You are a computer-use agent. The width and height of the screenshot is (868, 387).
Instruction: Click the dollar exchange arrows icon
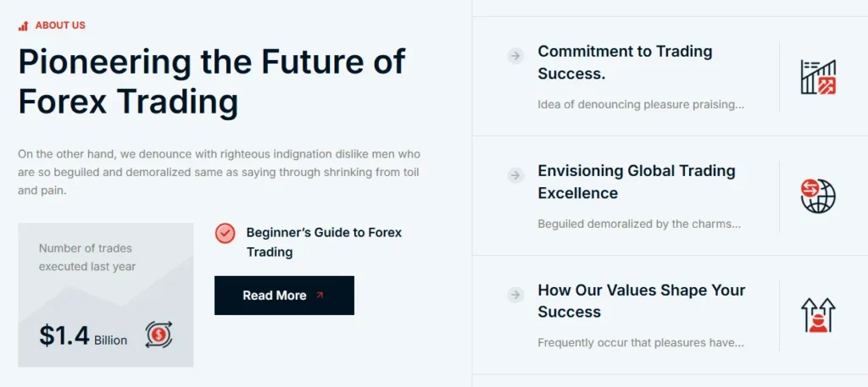coord(159,334)
